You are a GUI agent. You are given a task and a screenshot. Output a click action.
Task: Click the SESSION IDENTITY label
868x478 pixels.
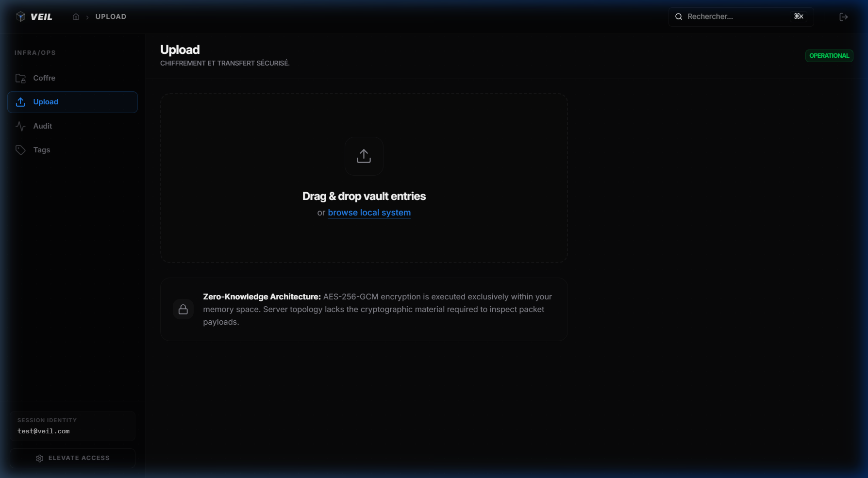47,420
